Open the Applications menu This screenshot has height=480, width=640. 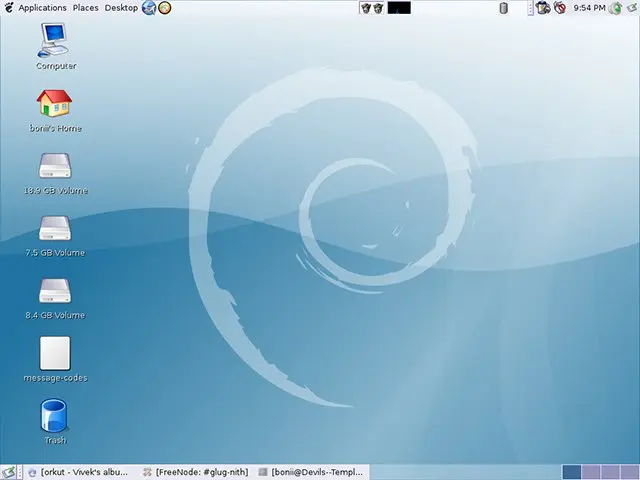coord(42,8)
